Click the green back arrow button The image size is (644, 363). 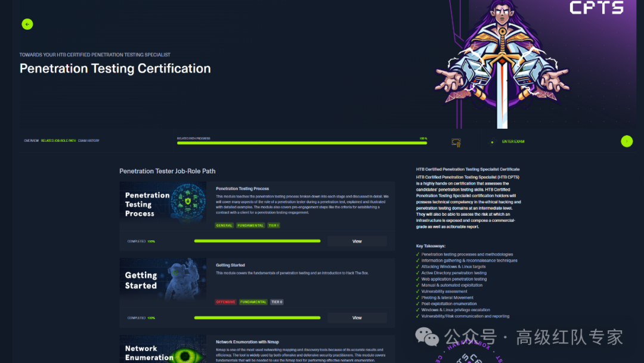click(x=27, y=24)
